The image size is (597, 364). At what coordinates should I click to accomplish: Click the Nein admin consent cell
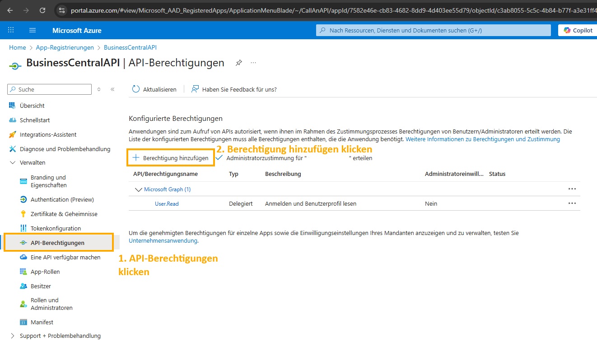point(431,203)
